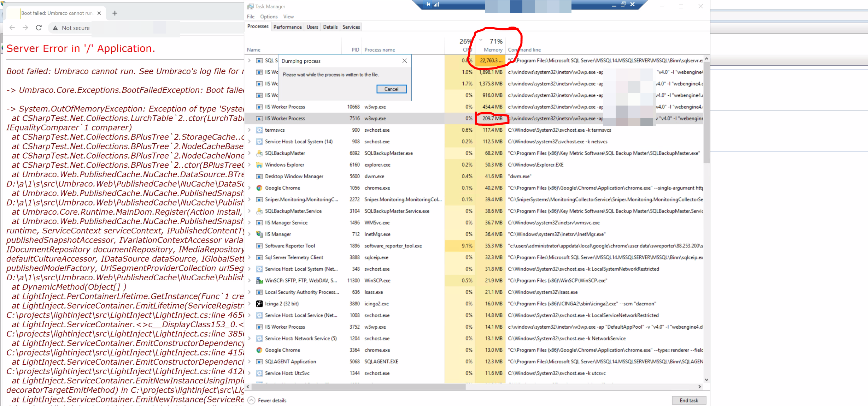This screenshot has width=868, height=406.
Task: Click the horizontal scrollbar right arrow
Action: 700,387
